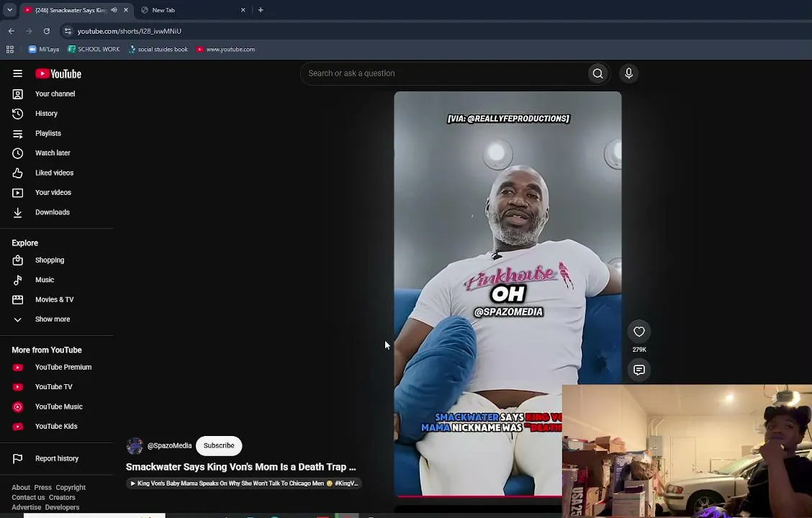Open Developers footer link
The image size is (812, 518).
click(62, 507)
